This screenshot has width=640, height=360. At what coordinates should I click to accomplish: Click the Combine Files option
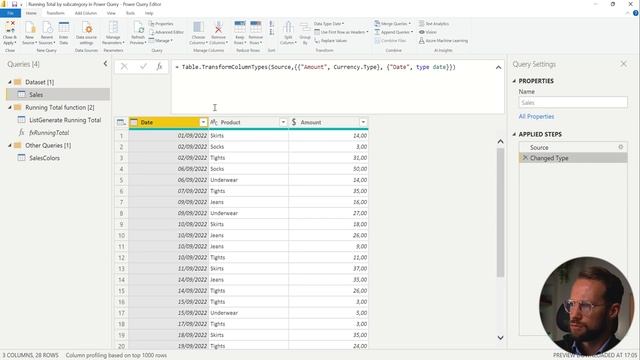(x=390, y=41)
